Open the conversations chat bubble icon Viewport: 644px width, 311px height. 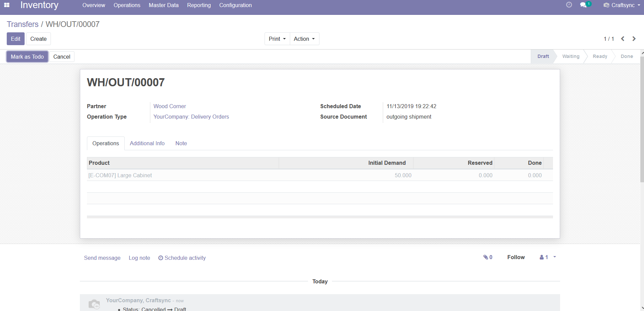click(x=583, y=5)
